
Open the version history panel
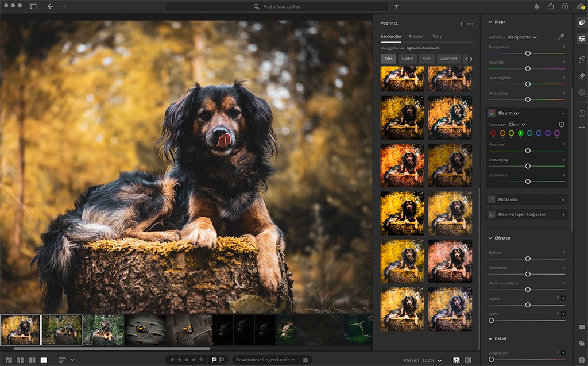click(582, 113)
